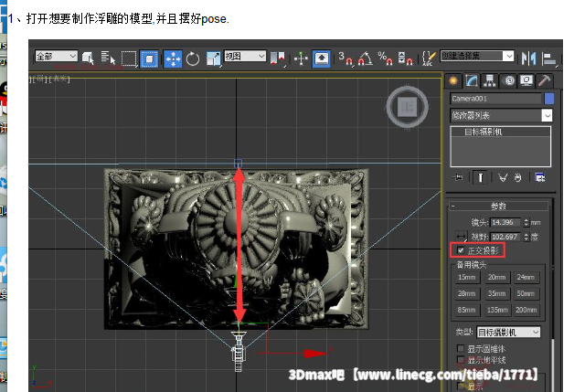Open Select by Name list tool
Image resolution: width=574 pixels, height=392 pixels.
coord(108,58)
